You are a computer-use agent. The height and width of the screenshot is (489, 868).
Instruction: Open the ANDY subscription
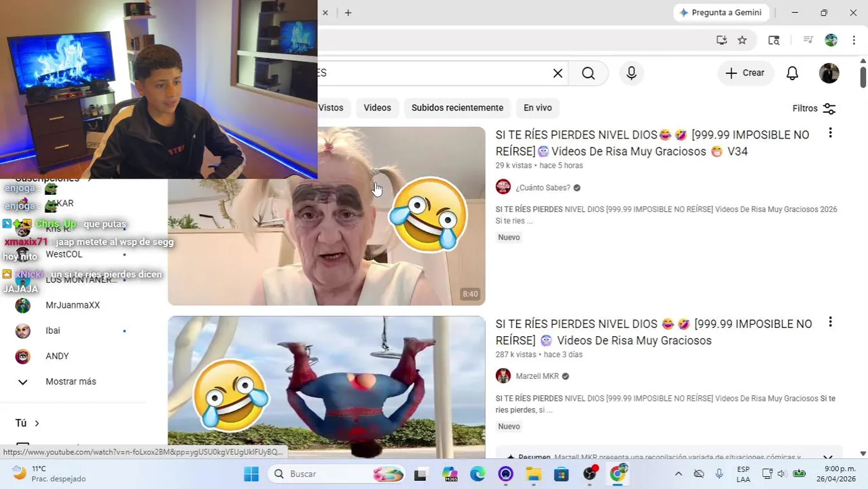(57, 356)
